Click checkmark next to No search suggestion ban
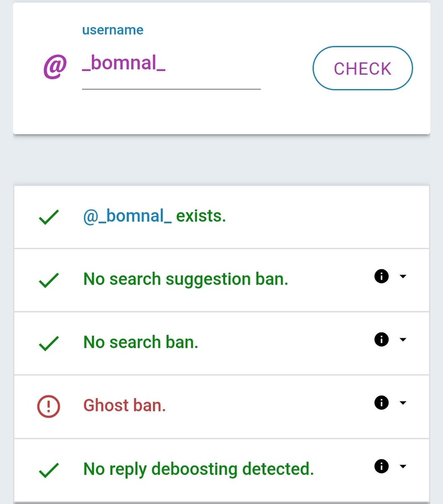 point(49,281)
